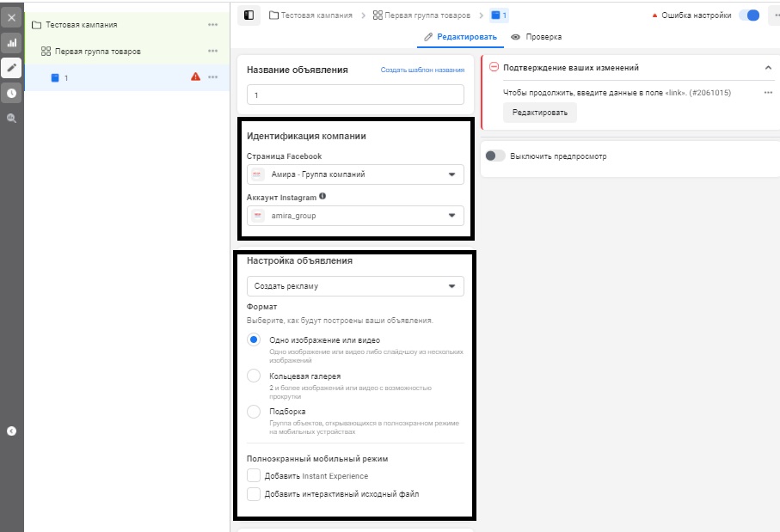This screenshot has height=532, width=780.
Task: Switch to the Проверка tab
Action: [x=537, y=37]
